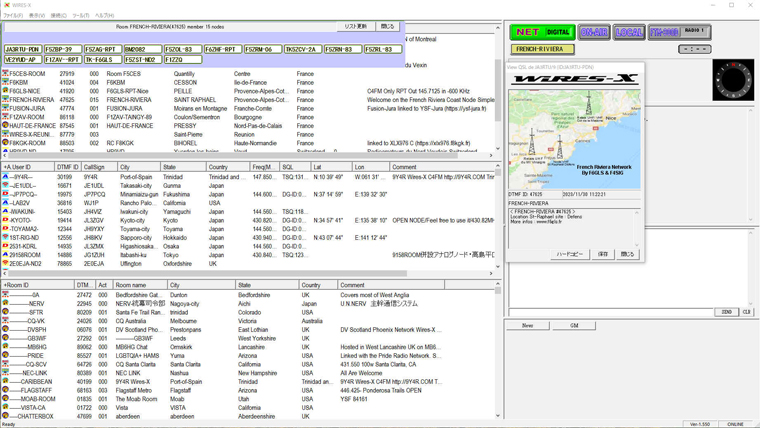Screen dimensions: 760x428
Task: Click the node icon beside -KYOTO- row
Action: [5, 220]
